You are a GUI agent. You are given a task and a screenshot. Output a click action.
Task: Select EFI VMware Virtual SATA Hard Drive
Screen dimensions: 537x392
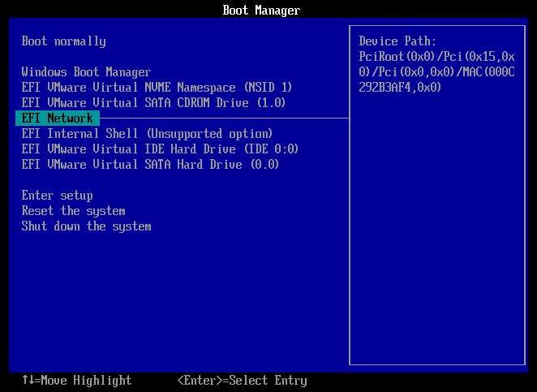(150, 165)
